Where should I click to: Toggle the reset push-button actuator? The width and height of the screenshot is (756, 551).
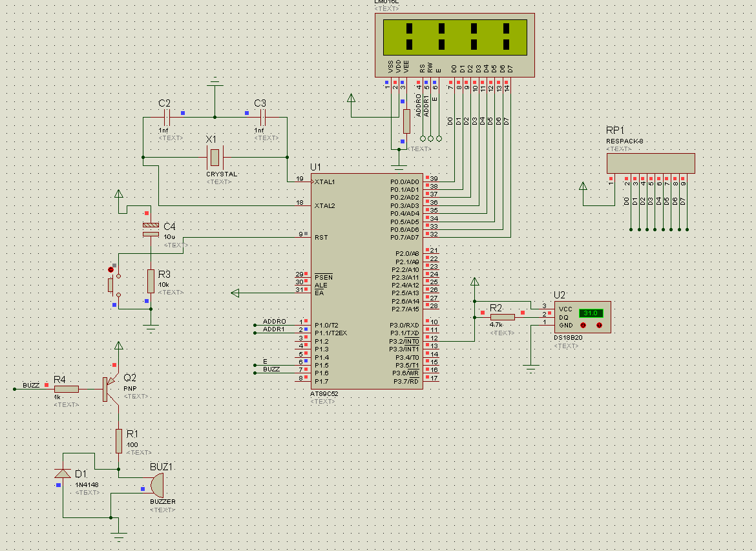(x=110, y=284)
